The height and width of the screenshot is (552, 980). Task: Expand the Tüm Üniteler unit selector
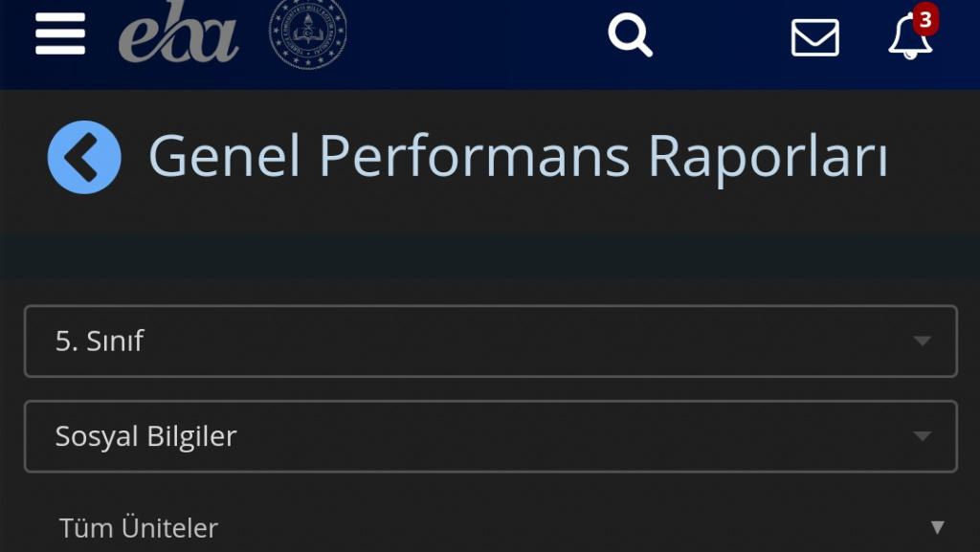click(x=491, y=528)
